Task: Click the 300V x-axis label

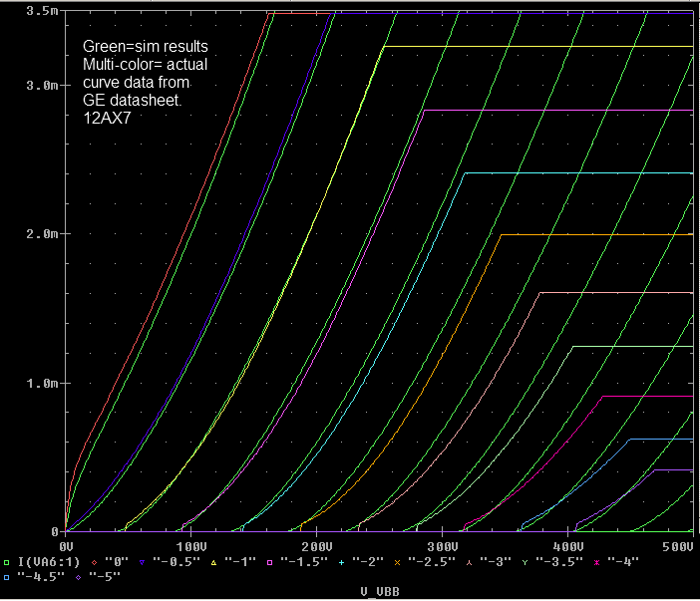Action: 443,546
